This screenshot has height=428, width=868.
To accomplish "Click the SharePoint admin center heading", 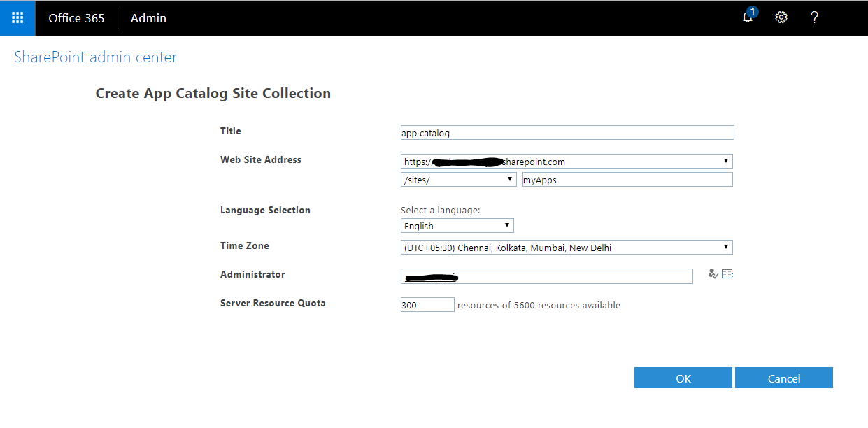I will pos(95,57).
